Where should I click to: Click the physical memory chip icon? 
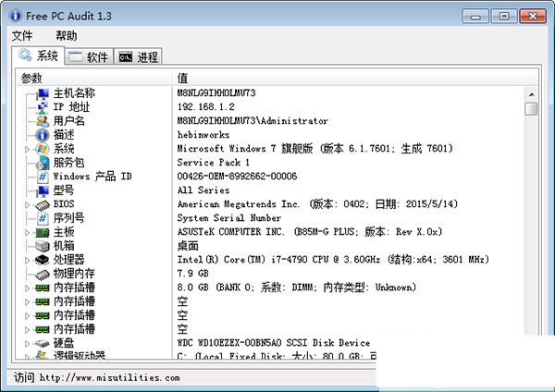click(43, 274)
